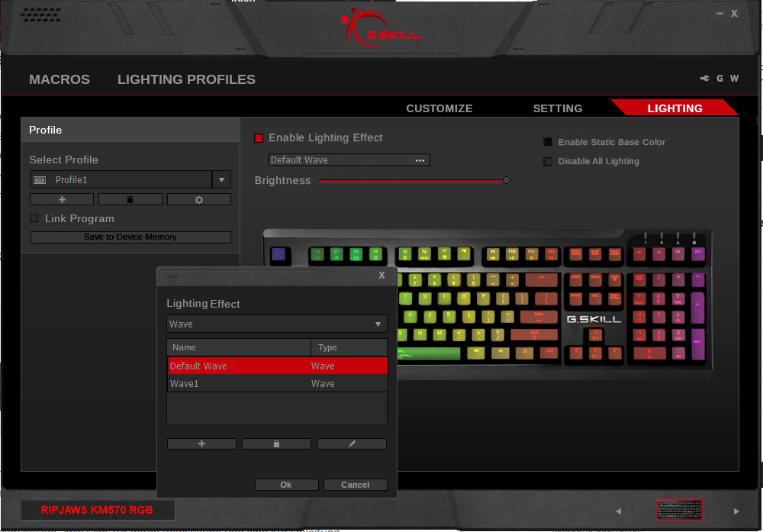Viewport: 763px width, 532px height.
Task: Delete the selected lighting effect in the dialog
Action: click(x=276, y=443)
